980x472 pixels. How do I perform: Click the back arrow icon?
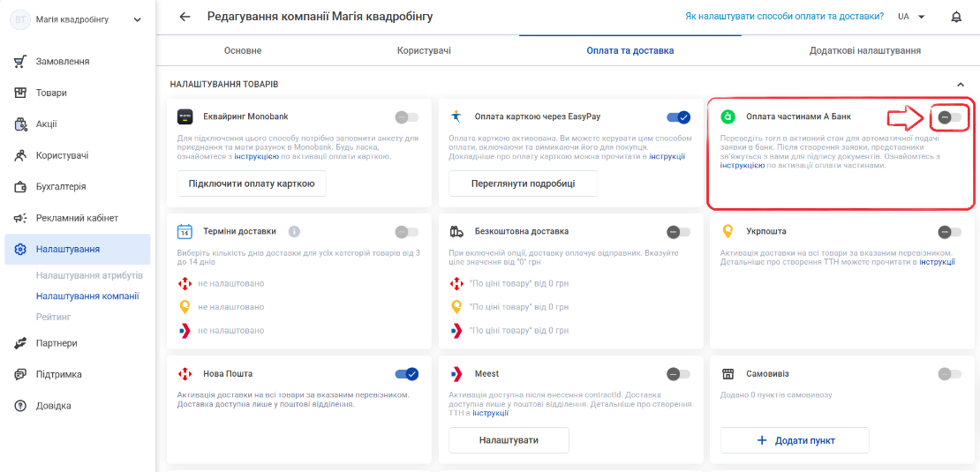coord(185,17)
